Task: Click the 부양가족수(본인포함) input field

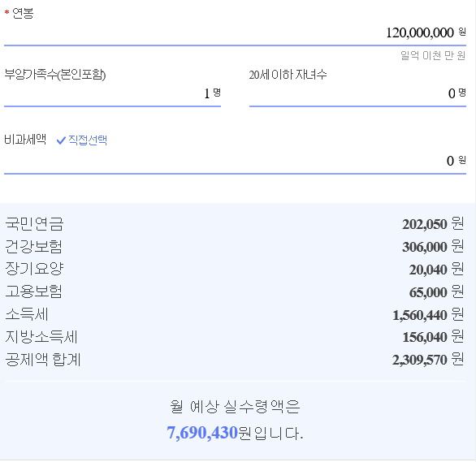Action: (112, 93)
